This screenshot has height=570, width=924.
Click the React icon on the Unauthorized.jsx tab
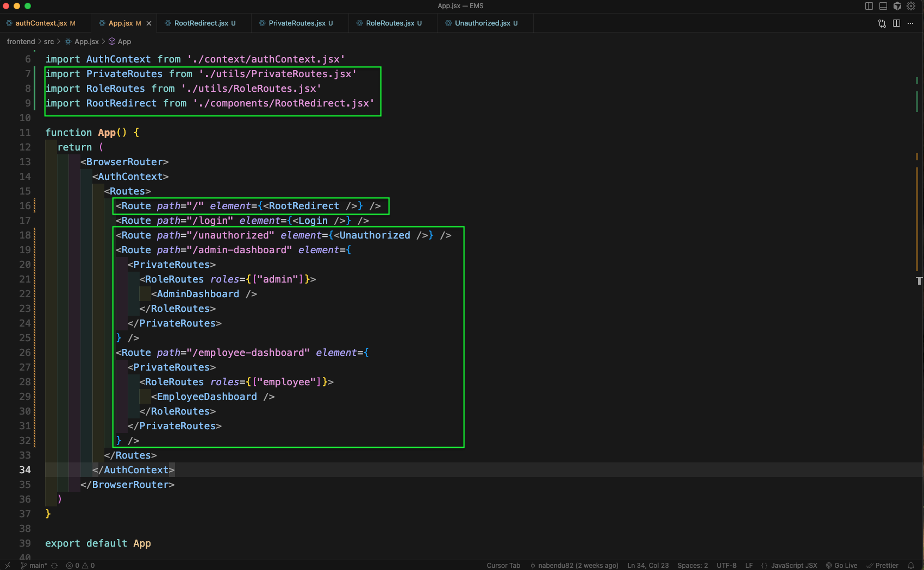click(448, 23)
